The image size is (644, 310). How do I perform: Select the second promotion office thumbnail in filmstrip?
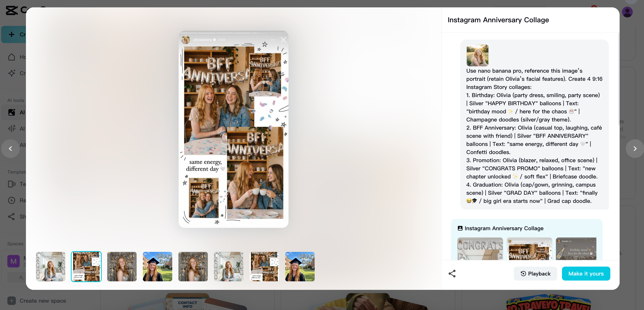click(229, 266)
